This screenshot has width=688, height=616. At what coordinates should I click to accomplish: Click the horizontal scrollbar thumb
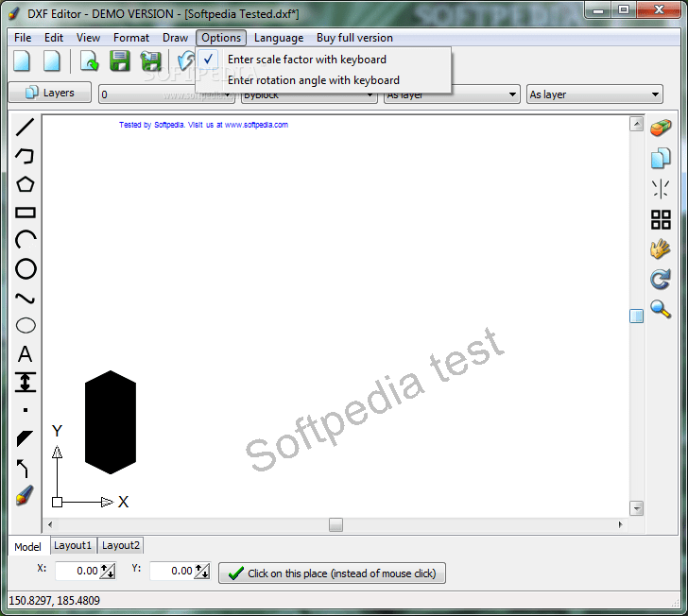click(x=335, y=524)
